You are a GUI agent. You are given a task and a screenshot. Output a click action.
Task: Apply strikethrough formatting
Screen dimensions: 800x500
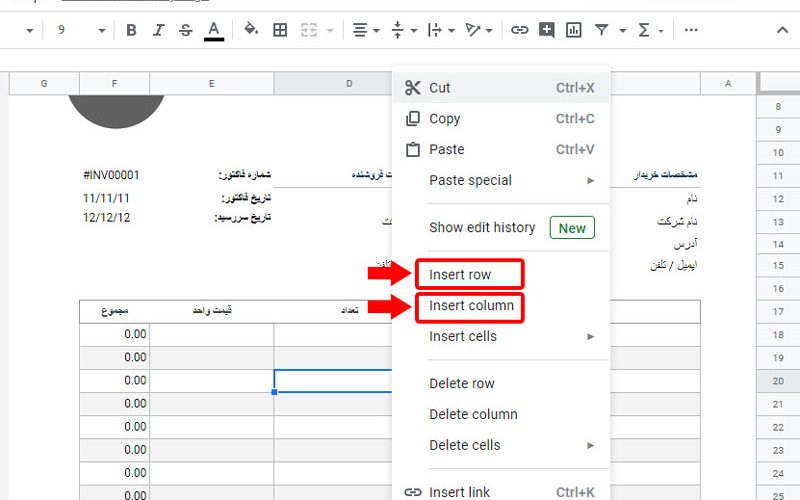[185, 30]
